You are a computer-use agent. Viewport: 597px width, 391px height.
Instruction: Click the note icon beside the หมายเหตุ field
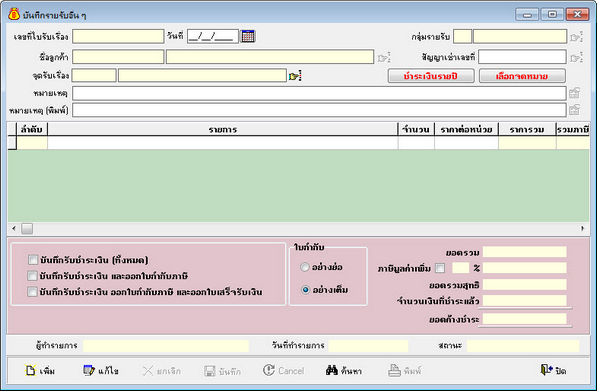pyautogui.click(x=575, y=93)
